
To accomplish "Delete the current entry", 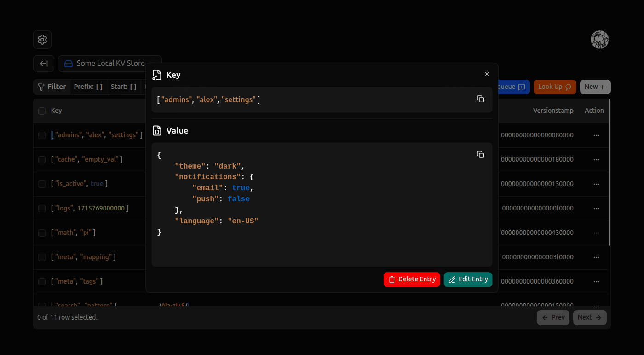I will click(x=412, y=279).
